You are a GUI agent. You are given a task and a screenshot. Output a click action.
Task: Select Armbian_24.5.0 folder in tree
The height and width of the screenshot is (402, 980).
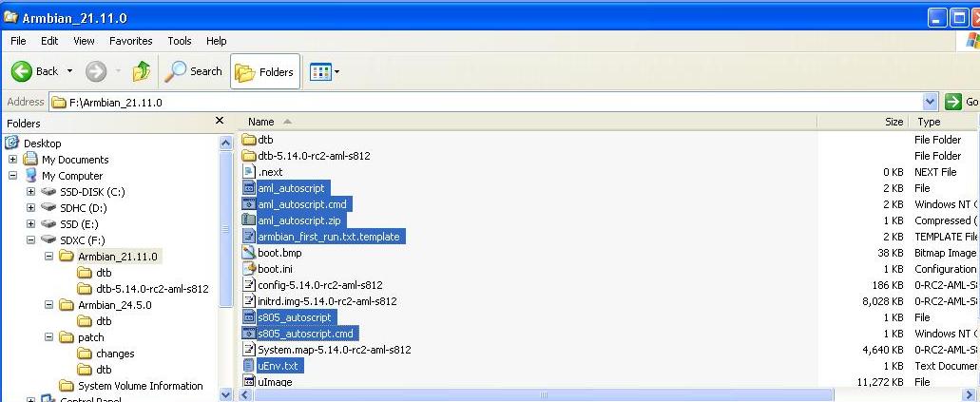(114, 305)
